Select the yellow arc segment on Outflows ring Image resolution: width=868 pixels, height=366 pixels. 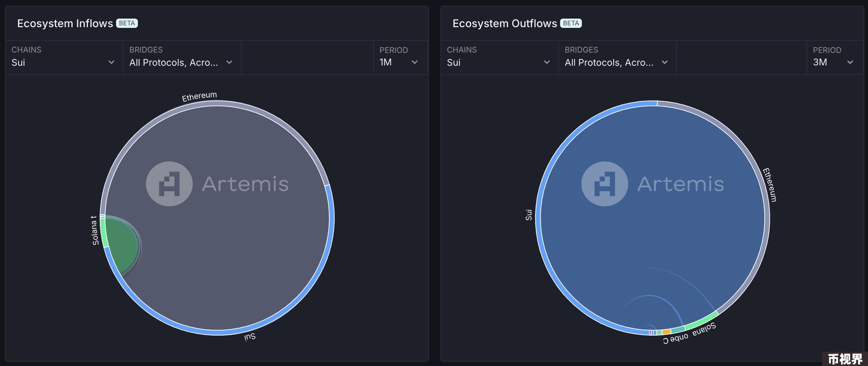667,332
